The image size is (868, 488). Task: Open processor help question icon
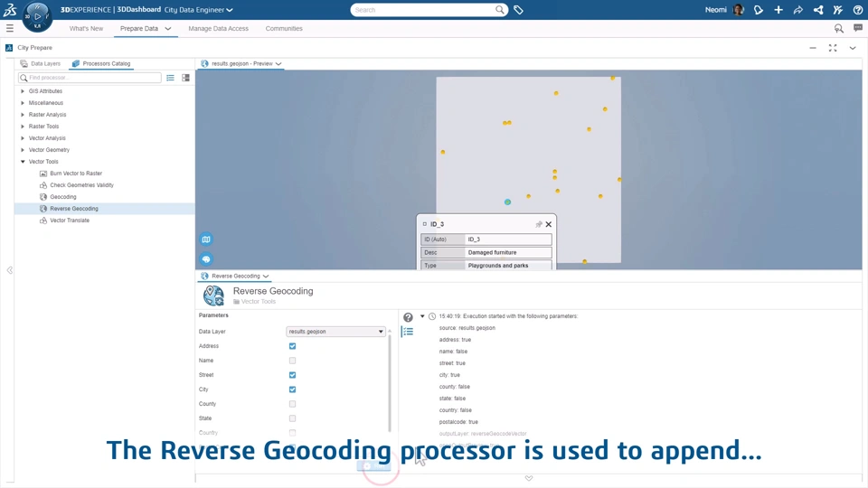click(408, 317)
